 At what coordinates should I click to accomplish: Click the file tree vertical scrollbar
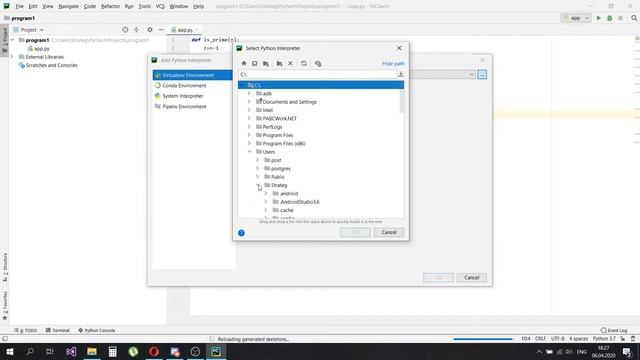(x=402, y=101)
